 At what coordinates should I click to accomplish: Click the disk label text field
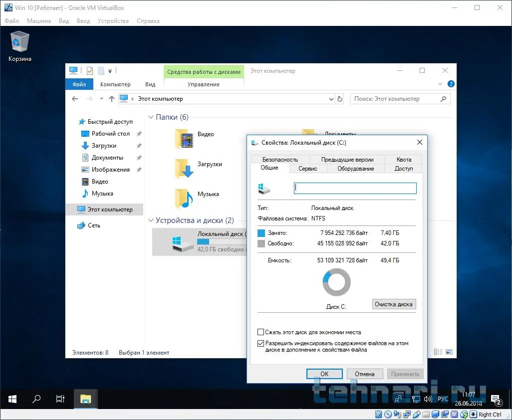pos(355,188)
